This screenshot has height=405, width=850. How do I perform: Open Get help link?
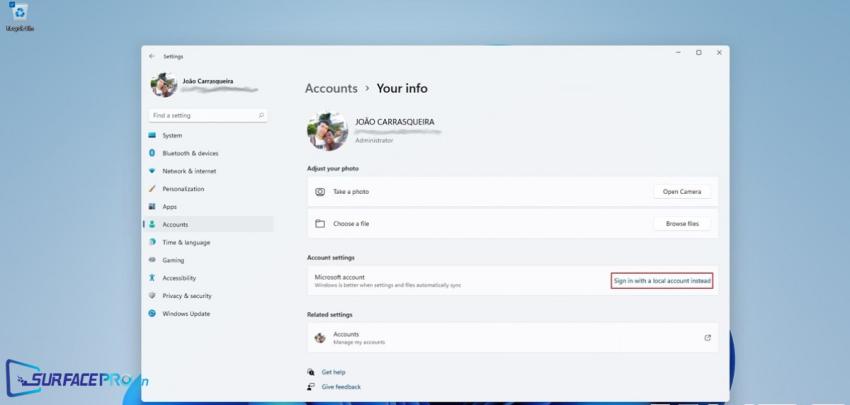[333, 372]
